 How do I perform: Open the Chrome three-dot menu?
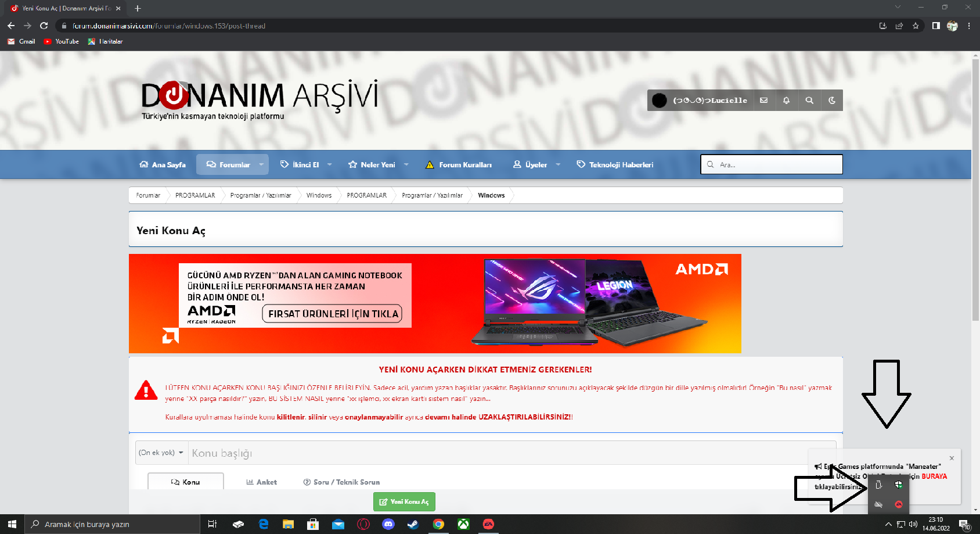tap(969, 26)
